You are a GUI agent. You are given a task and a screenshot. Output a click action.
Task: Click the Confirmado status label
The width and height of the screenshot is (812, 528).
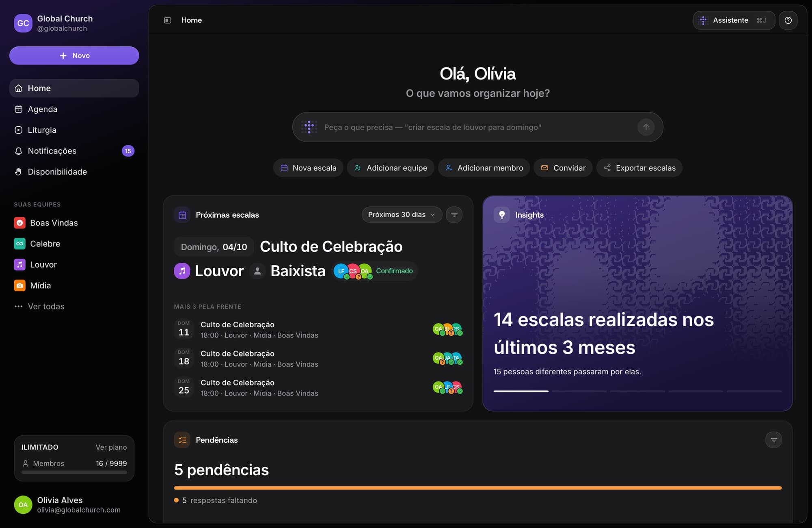(394, 271)
